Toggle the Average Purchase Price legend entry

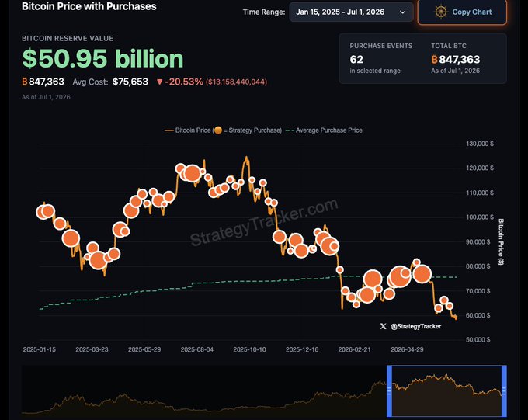tap(324, 130)
